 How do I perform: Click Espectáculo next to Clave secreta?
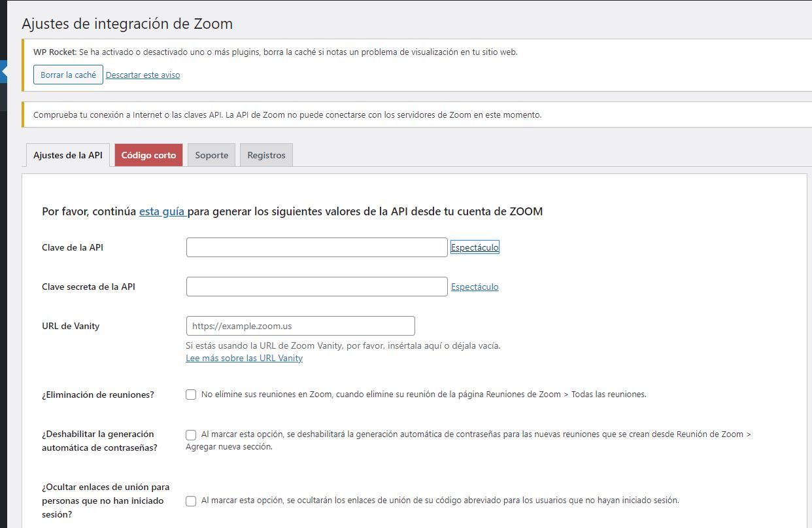[x=475, y=287]
